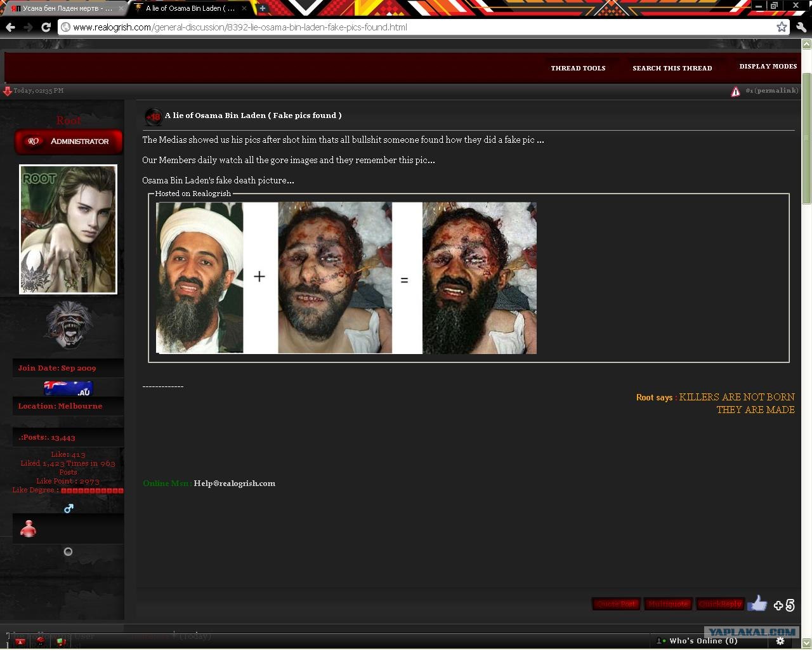Click the Quick Reply button
Screen dimensions: 812x651
[x=720, y=604]
